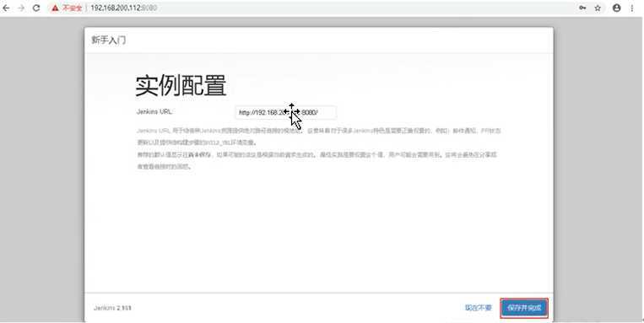Open the Chrome profile account menu
Screen dimensions: 644x323
pyautogui.click(x=616, y=8)
